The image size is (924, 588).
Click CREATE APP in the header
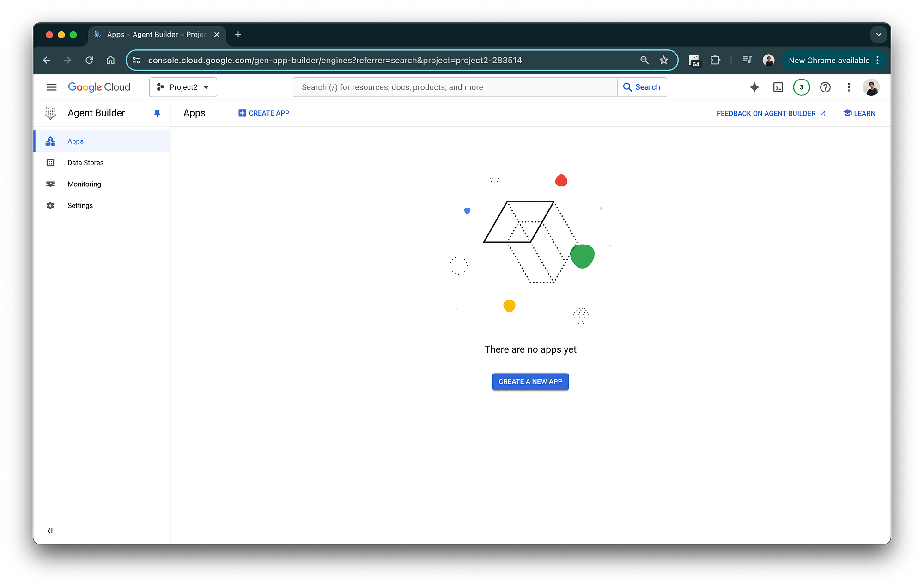click(264, 113)
